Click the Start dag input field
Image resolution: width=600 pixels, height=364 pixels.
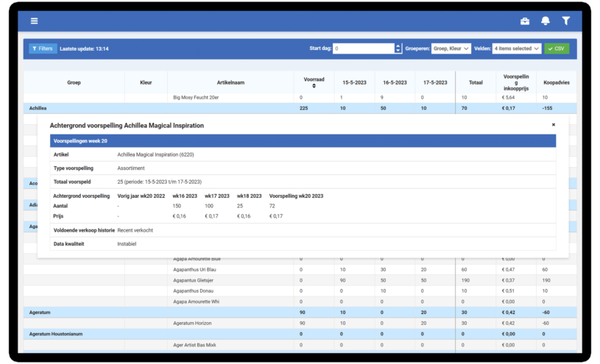pyautogui.click(x=363, y=49)
